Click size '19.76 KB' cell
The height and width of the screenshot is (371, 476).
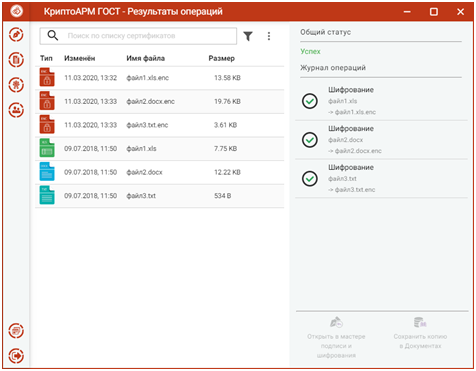(227, 101)
